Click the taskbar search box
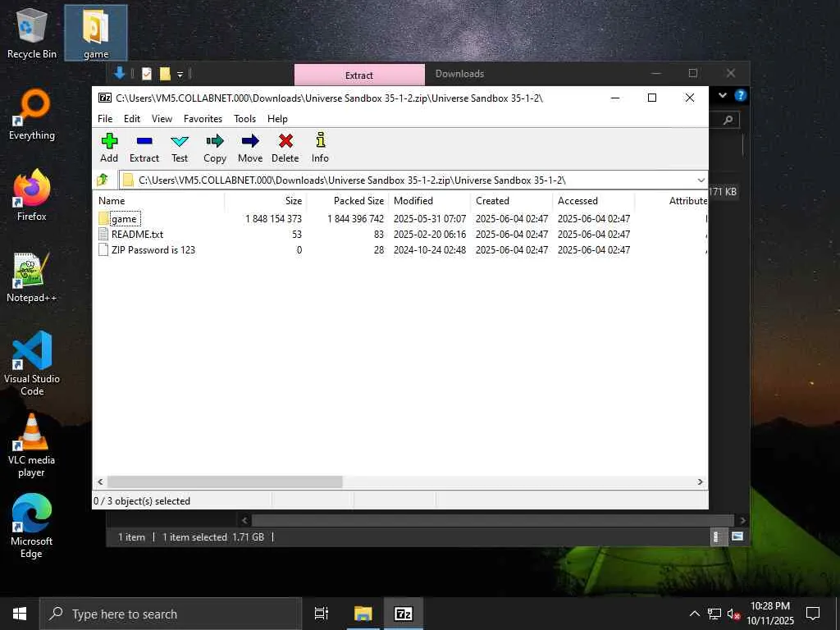The height and width of the screenshot is (630, 840). [x=171, y=614]
